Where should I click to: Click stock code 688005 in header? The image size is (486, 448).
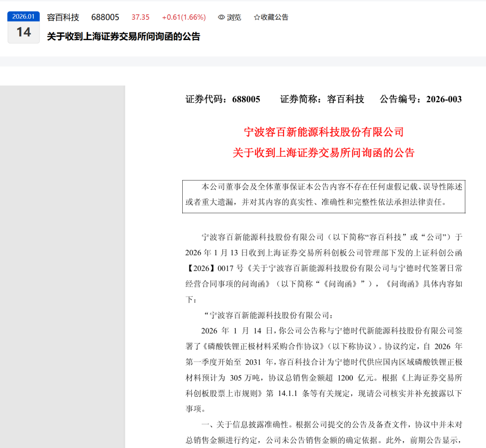pyautogui.click(x=105, y=18)
